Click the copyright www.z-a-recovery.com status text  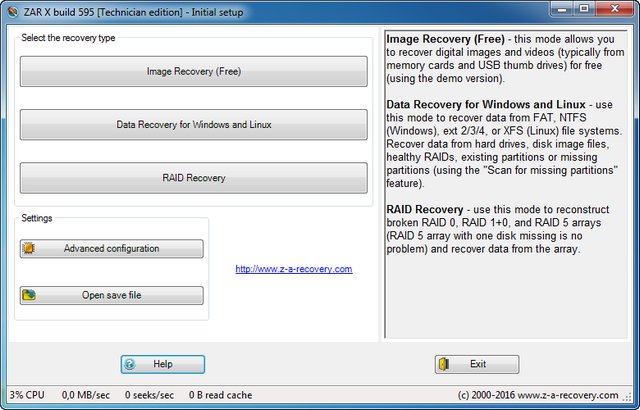tap(538, 395)
